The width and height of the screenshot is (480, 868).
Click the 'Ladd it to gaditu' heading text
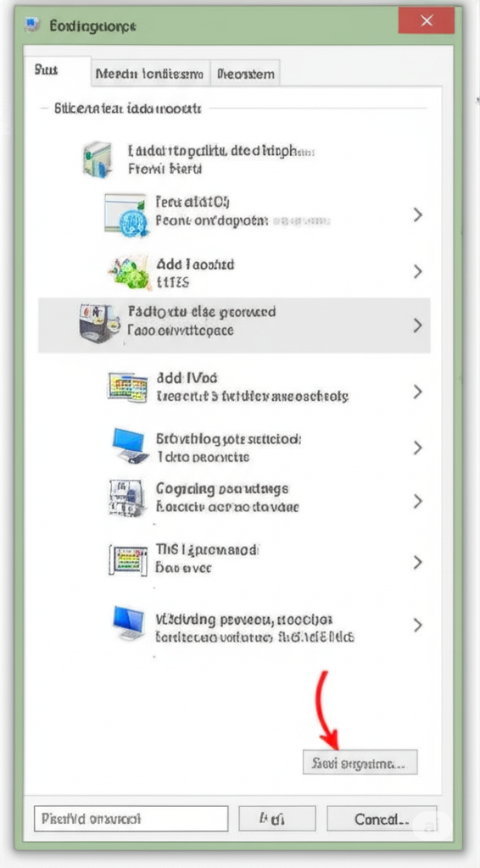pos(222,151)
